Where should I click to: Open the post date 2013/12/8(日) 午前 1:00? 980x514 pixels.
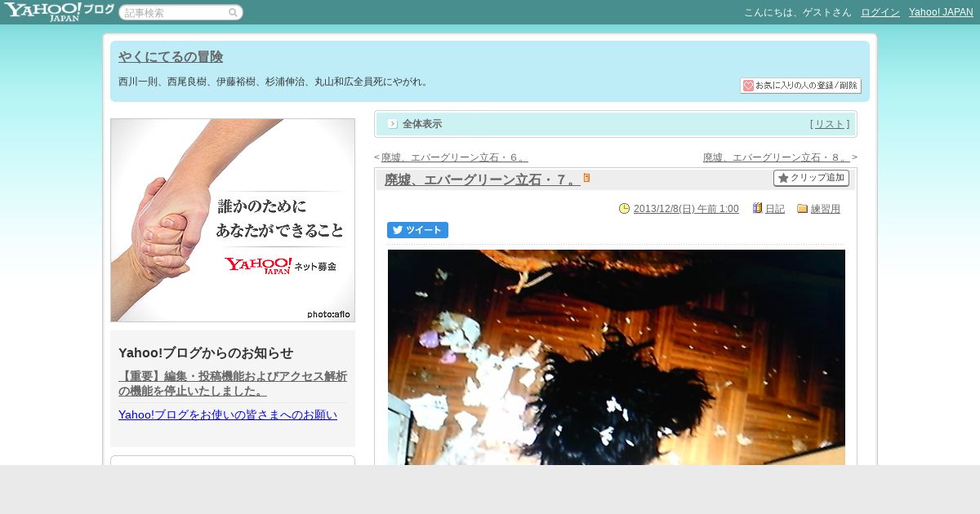pyautogui.click(x=686, y=209)
